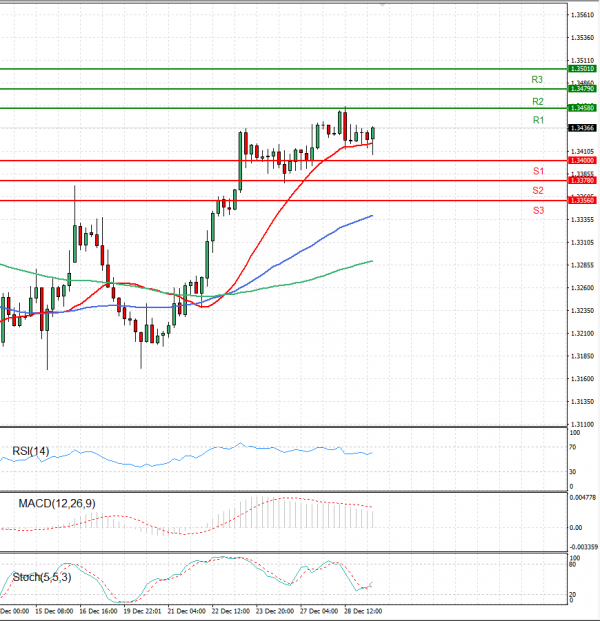This screenshot has width=600, height=621.
Task: Click the 1.35610 price axis value
Action: (583, 15)
